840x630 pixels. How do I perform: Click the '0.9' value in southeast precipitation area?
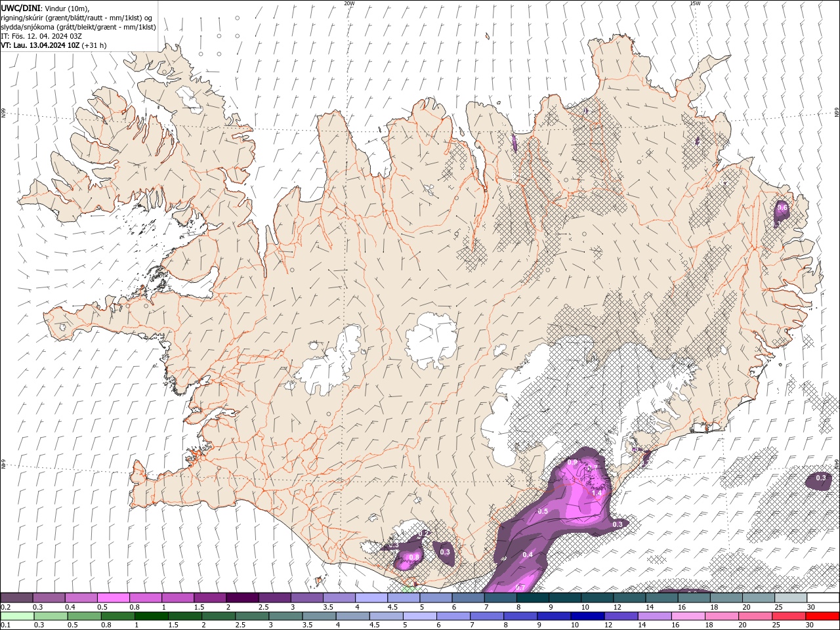point(572,463)
